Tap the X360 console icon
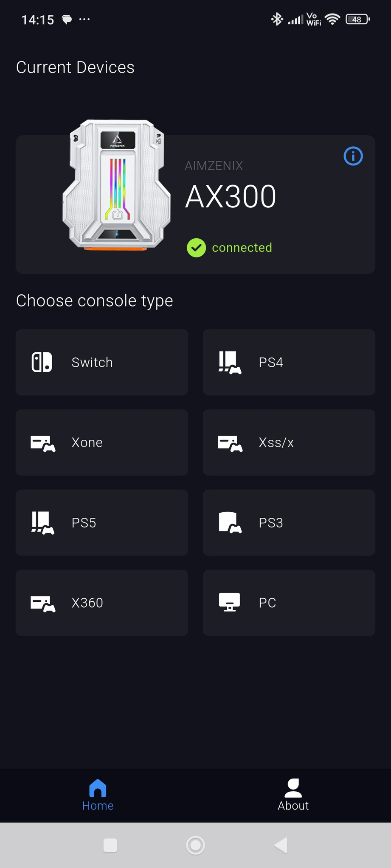The height and width of the screenshot is (868, 391). pyautogui.click(x=43, y=603)
